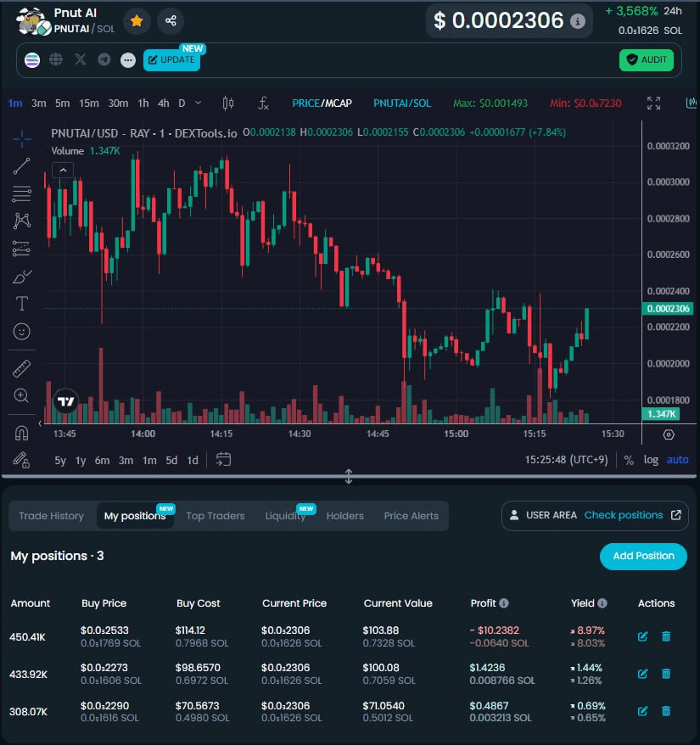Select the Text annotation tool
The height and width of the screenshot is (745, 700).
point(22,304)
